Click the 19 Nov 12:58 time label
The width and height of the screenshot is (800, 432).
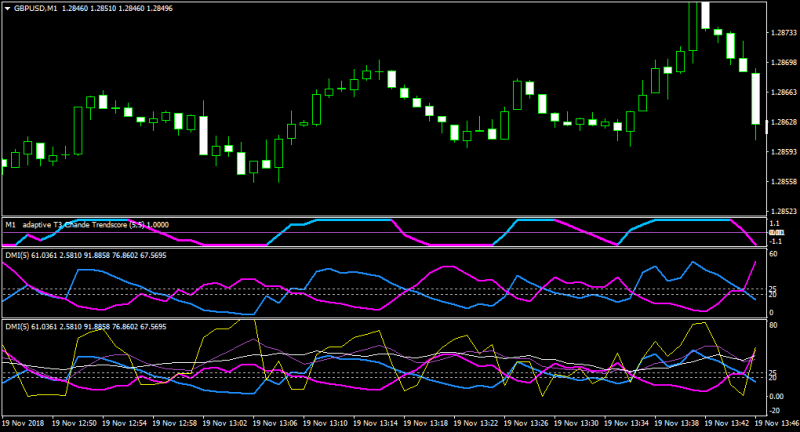coord(174,423)
